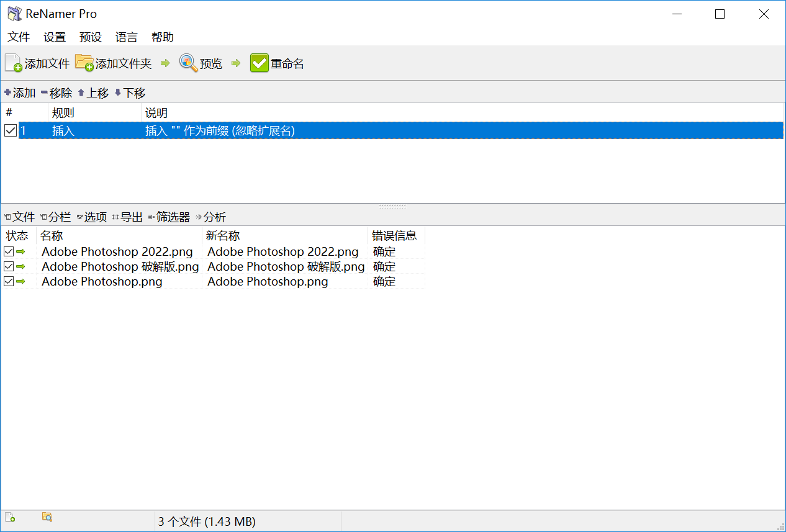Click the status bar add-file page icon
The width and height of the screenshot is (786, 532).
10,517
